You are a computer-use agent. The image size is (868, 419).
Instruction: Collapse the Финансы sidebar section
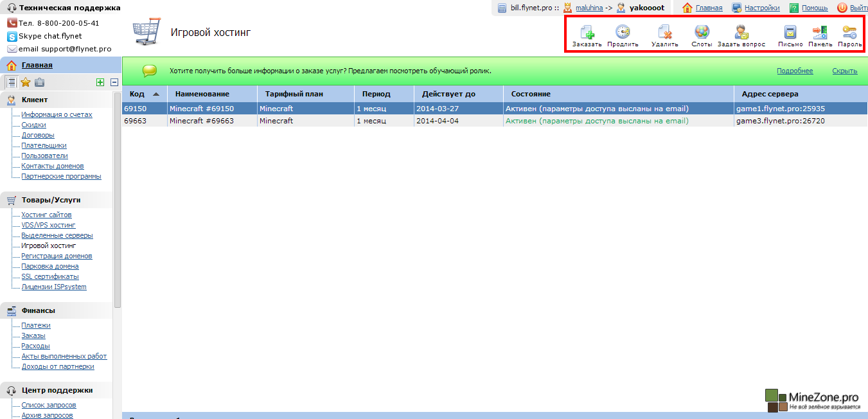(38, 310)
